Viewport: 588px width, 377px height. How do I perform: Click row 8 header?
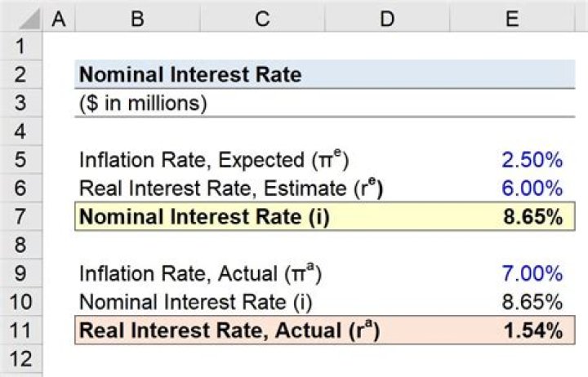pos(20,245)
